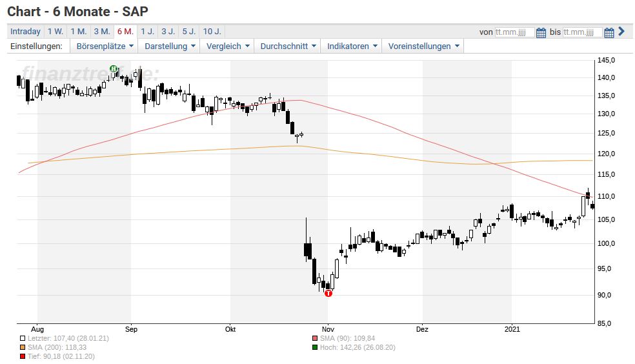Select the 10 J. time range tab

point(212,32)
